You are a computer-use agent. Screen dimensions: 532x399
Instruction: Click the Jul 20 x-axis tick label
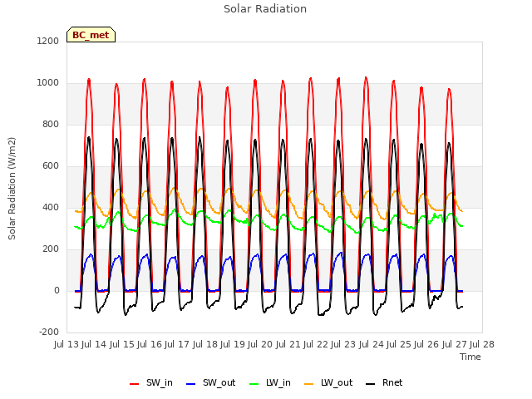[x=260, y=344]
